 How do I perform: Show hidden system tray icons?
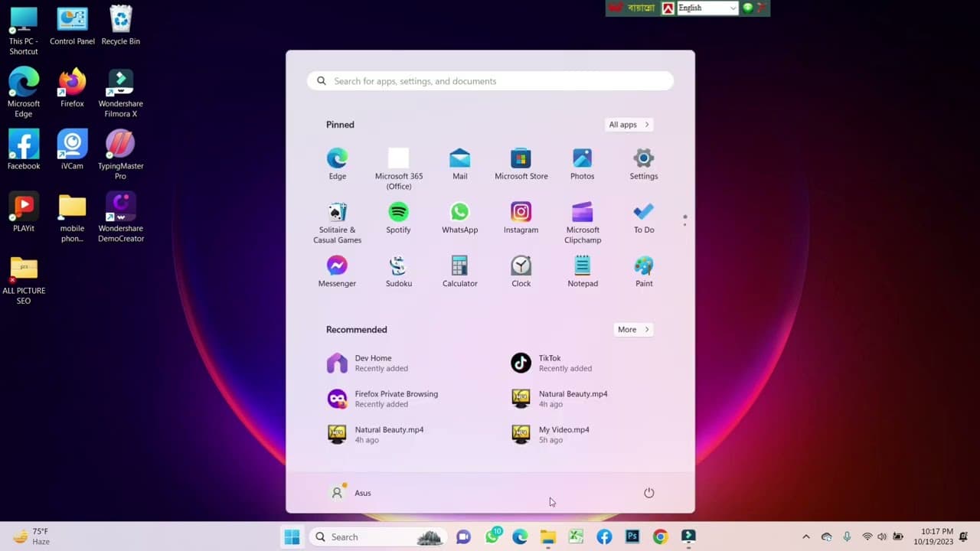click(805, 537)
